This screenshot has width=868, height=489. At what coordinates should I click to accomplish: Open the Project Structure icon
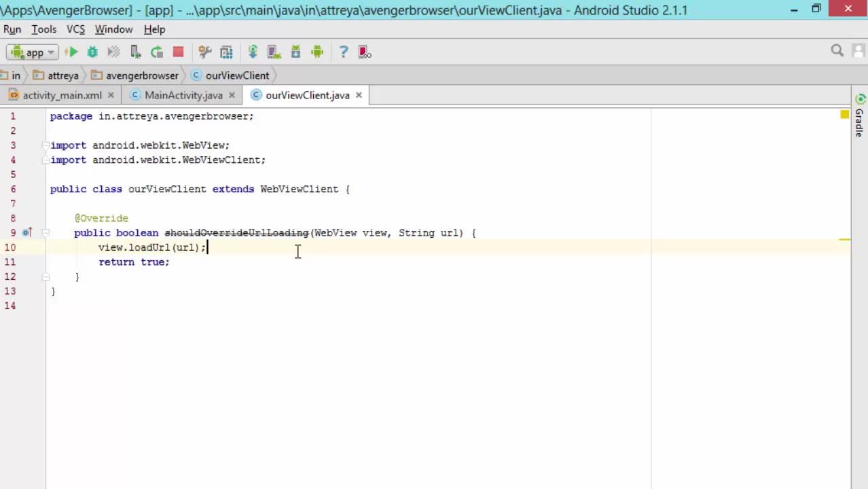(226, 52)
